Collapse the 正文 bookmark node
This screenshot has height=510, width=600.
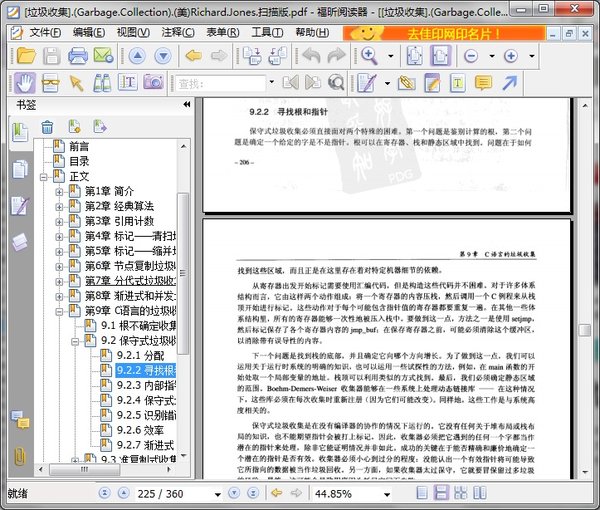43,177
